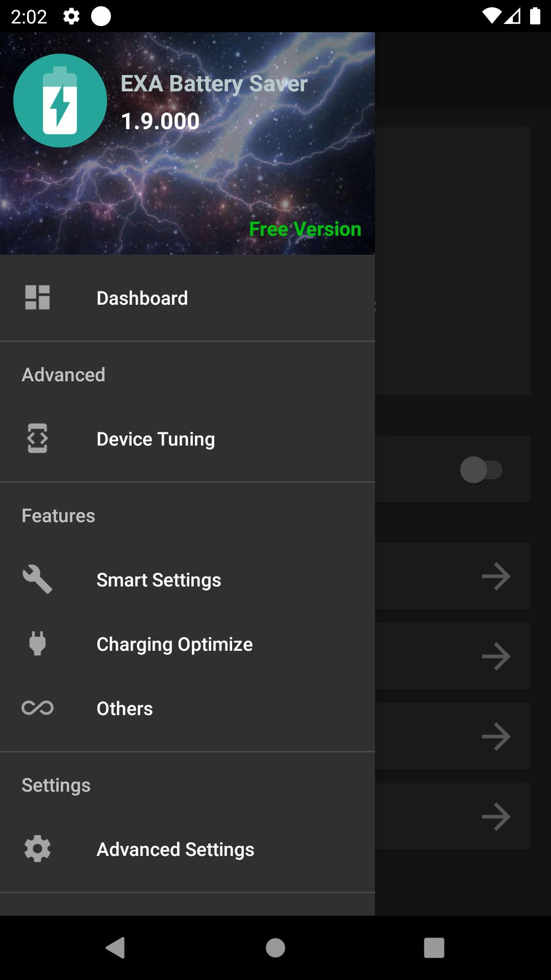Tap the EXA Battery Saver logo icon
Viewport: 551px width, 980px height.
[60, 101]
